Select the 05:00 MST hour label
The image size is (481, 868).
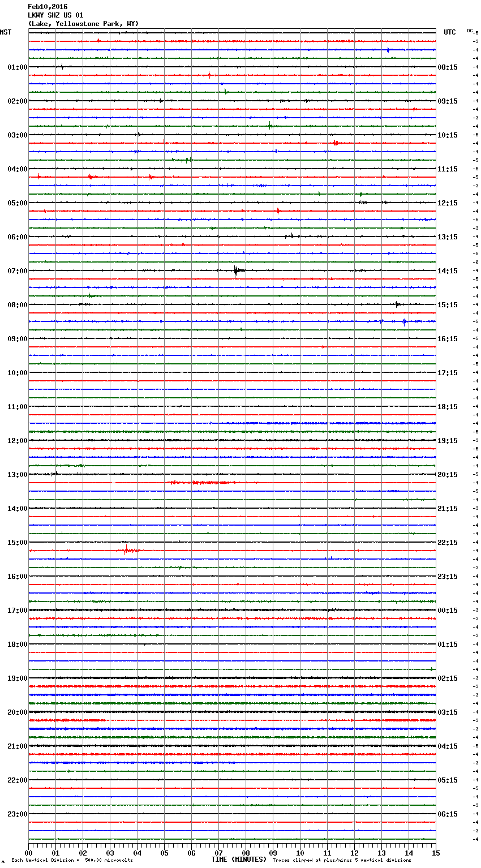18,203
